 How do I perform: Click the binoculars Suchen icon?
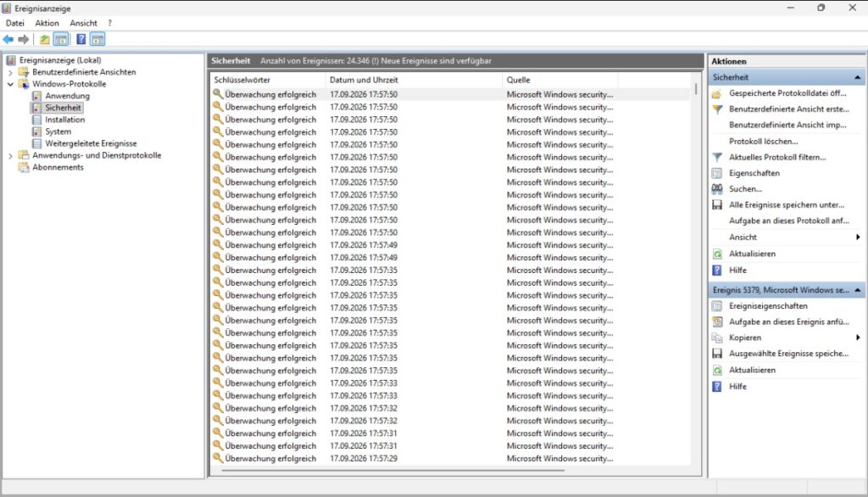point(717,189)
